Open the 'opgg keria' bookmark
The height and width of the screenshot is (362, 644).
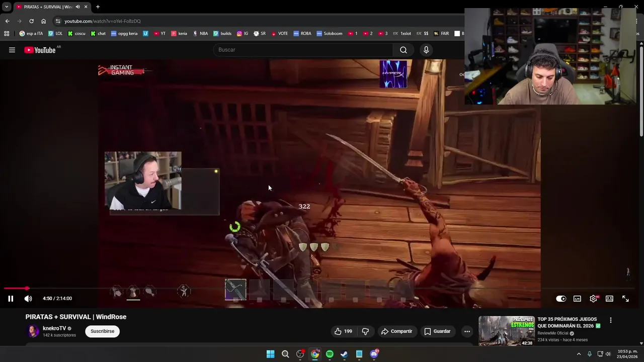pos(124,34)
